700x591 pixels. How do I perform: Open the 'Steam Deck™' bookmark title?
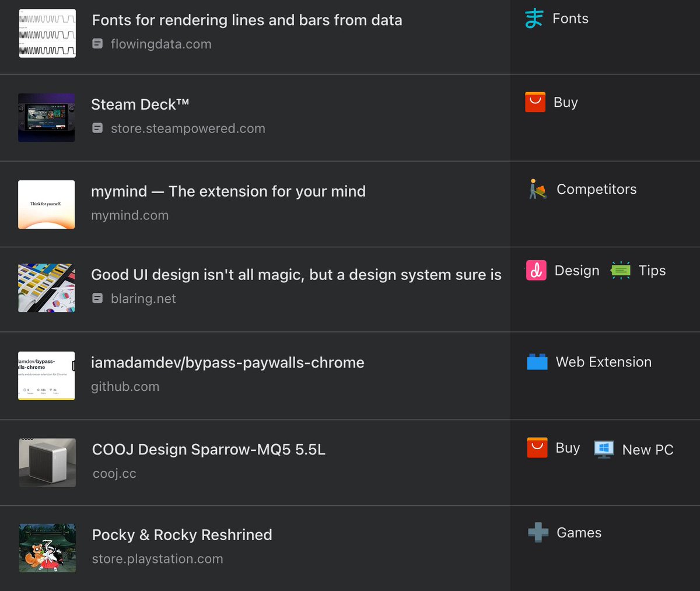pyautogui.click(x=140, y=104)
